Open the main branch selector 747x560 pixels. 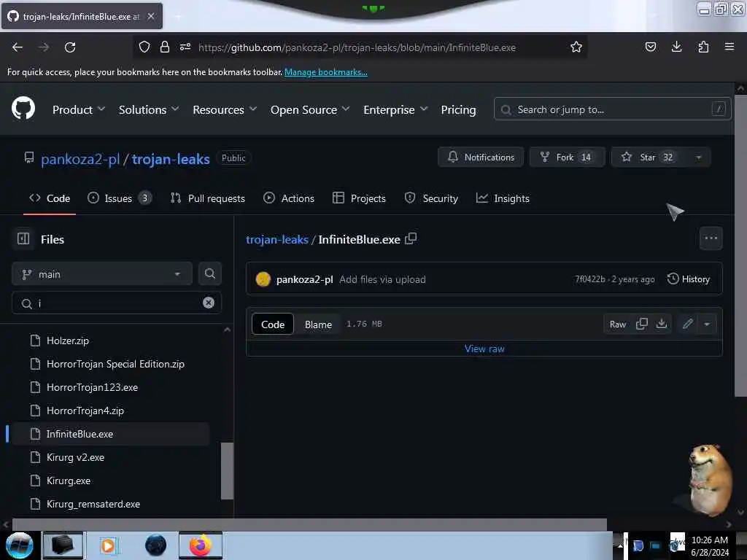point(102,274)
